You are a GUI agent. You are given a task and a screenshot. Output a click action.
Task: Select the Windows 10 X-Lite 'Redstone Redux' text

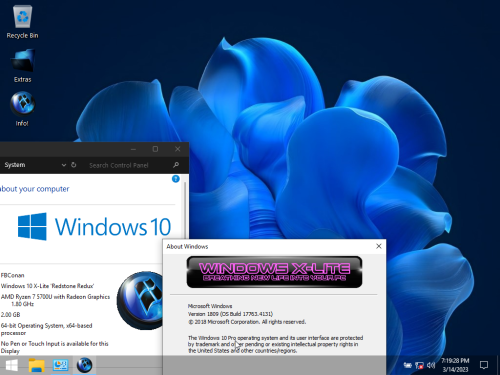47,286
